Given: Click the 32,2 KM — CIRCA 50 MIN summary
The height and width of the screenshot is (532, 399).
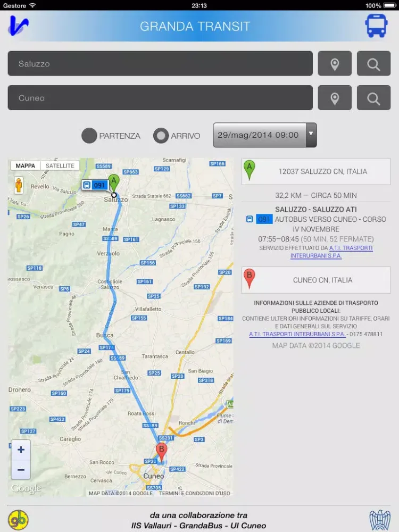Looking at the screenshot, I should 316,195.
